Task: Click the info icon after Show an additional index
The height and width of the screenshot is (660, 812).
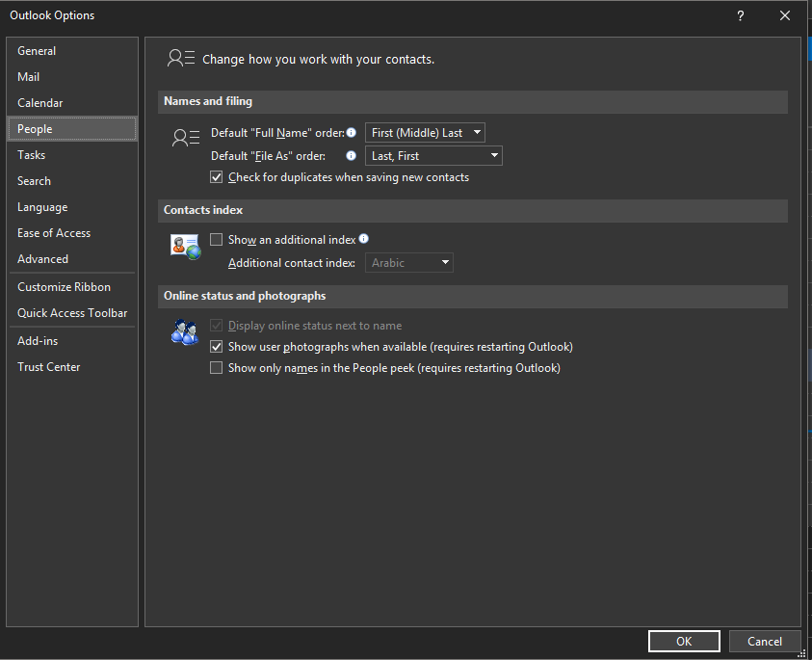Action: 363,238
